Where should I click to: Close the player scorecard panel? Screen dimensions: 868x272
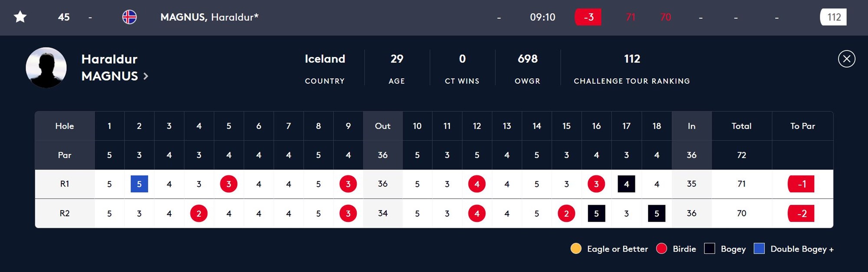(846, 59)
